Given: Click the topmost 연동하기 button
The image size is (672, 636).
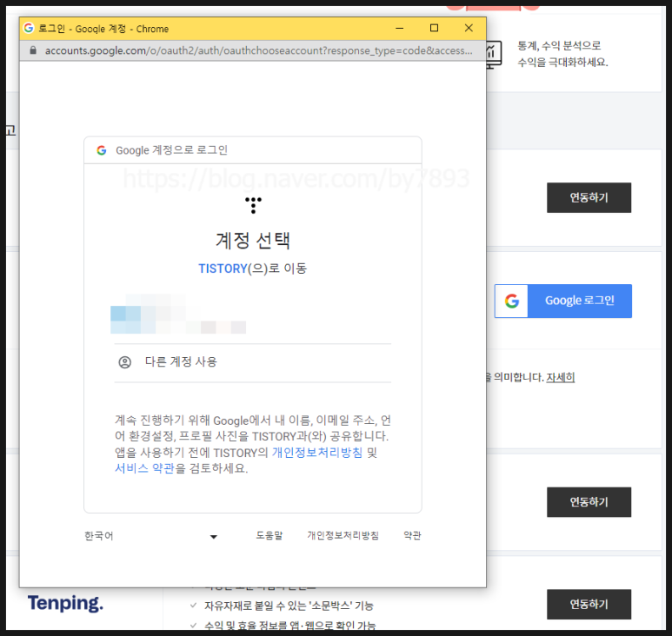Looking at the screenshot, I should coord(589,198).
